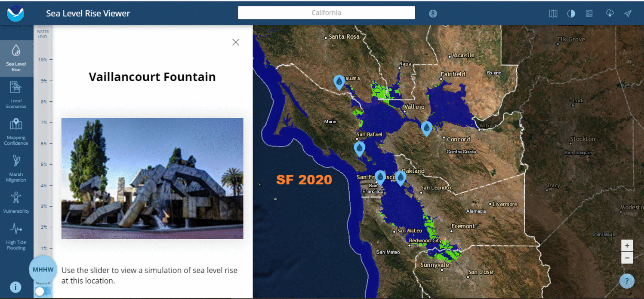Open the layers list panel
The image size is (644, 299).
point(589,13)
